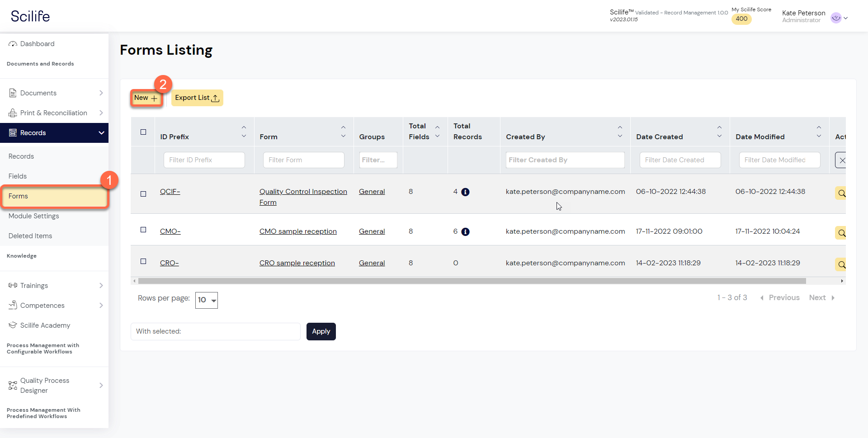Open the QCIF- prefix link

click(170, 192)
